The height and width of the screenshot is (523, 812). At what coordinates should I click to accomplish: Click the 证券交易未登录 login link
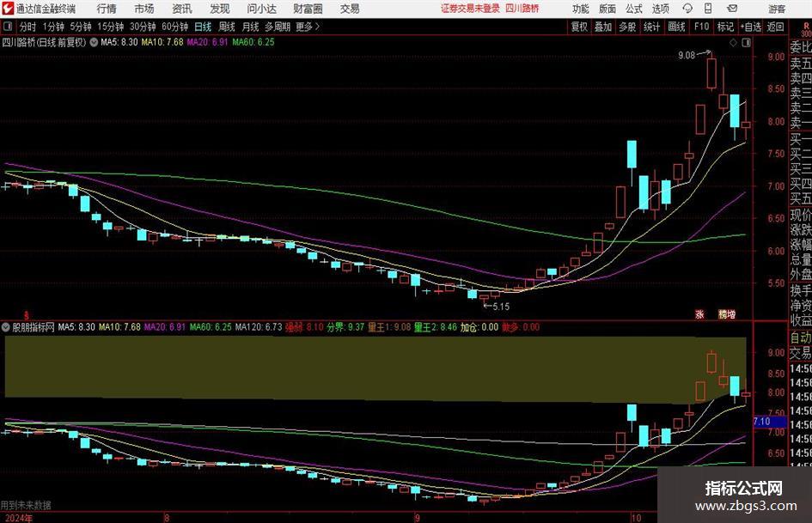pyautogui.click(x=470, y=9)
